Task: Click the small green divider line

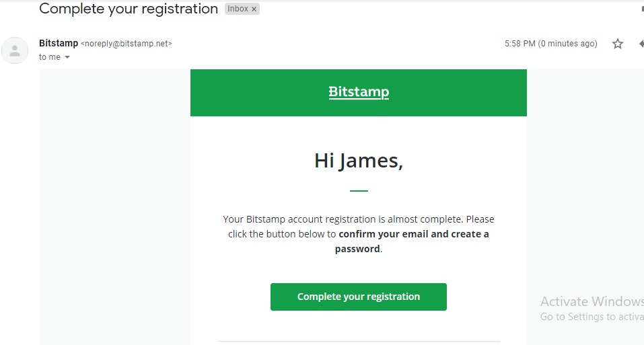Action: (x=359, y=191)
